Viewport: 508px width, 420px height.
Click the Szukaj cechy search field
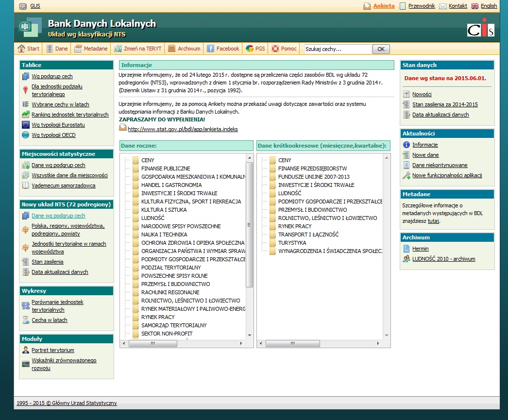click(337, 49)
